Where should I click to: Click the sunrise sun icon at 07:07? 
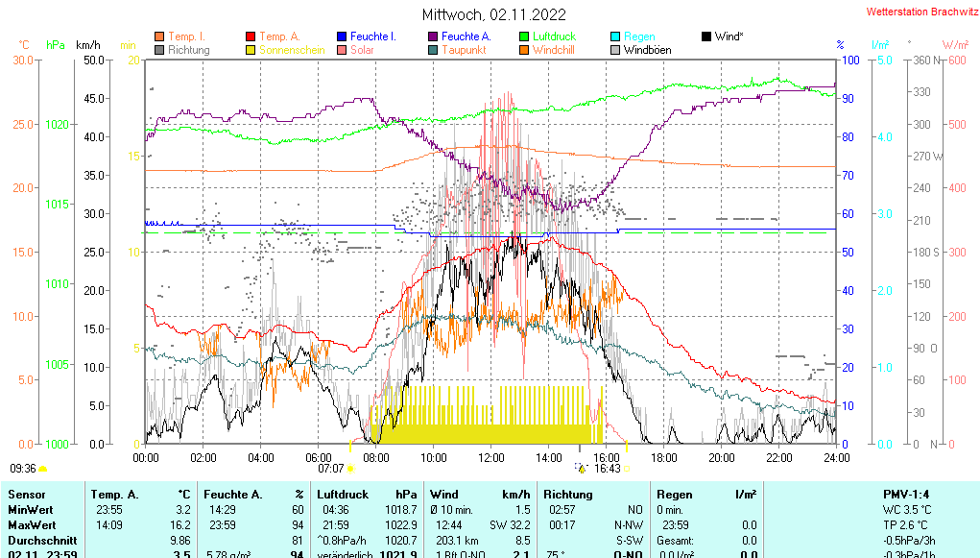(350, 469)
